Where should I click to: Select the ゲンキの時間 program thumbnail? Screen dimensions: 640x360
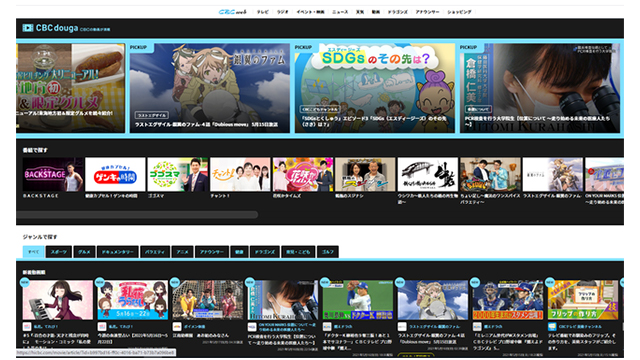pos(115,174)
